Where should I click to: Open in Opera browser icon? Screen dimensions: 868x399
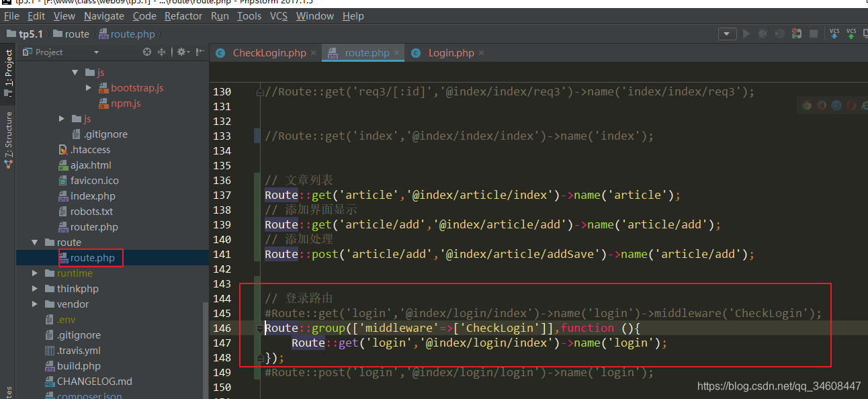pyautogui.click(x=851, y=105)
